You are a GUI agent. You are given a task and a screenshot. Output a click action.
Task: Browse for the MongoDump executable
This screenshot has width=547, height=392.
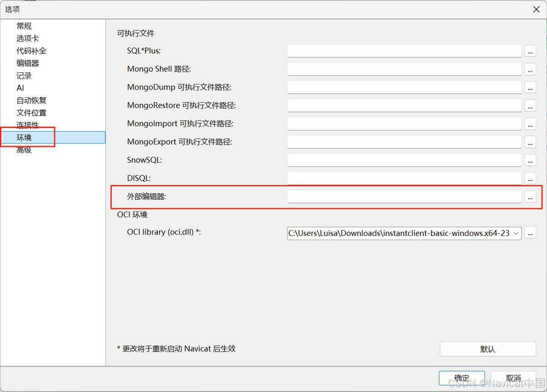(x=530, y=87)
